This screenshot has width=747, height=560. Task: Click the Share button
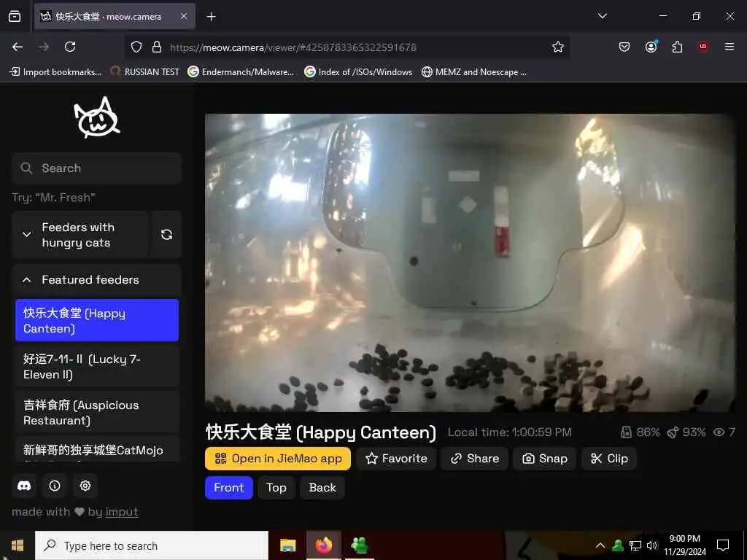click(474, 458)
